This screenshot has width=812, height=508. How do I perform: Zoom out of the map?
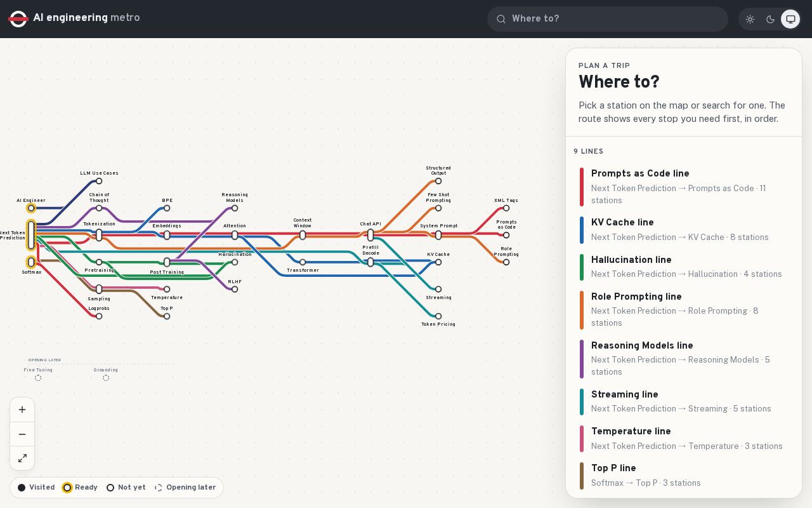pos(22,434)
